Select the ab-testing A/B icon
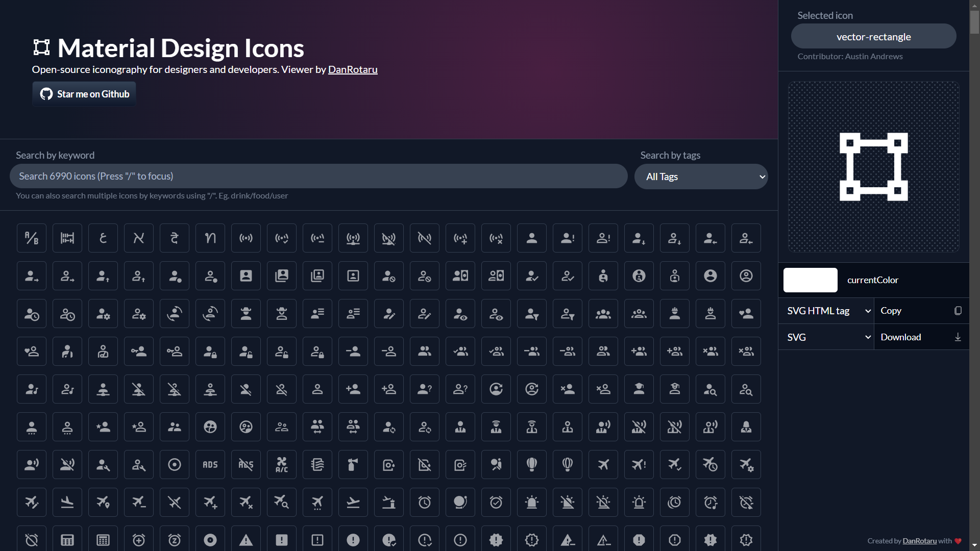The height and width of the screenshot is (551, 980). pos(32,238)
